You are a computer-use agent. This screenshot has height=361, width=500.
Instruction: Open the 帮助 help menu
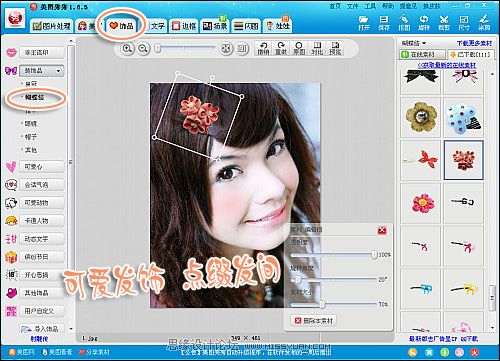(388, 6)
